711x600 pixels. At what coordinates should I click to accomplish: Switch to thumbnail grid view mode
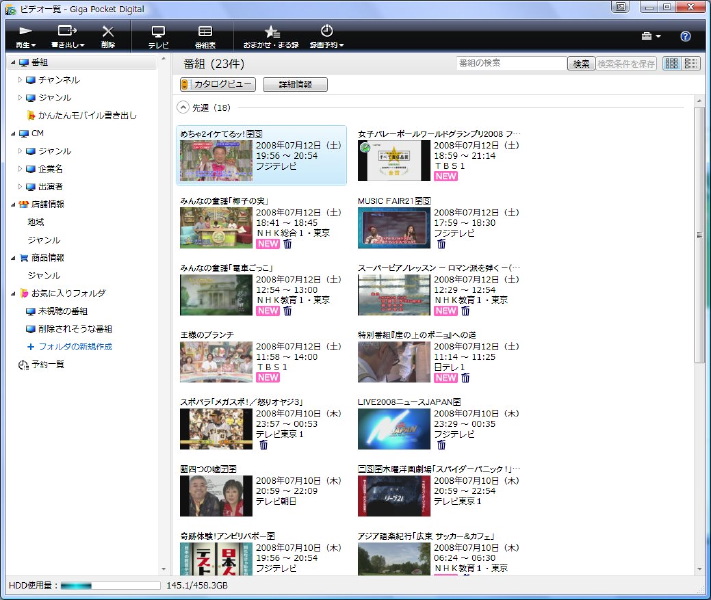(672, 63)
